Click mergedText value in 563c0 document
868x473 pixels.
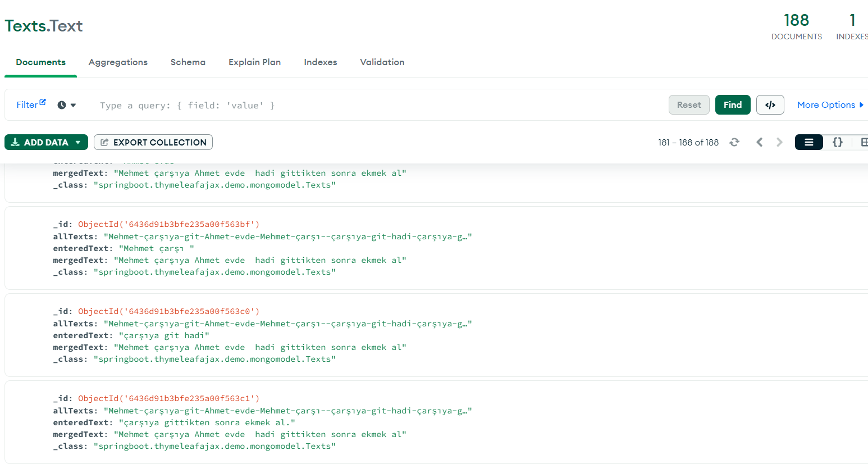(x=260, y=347)
